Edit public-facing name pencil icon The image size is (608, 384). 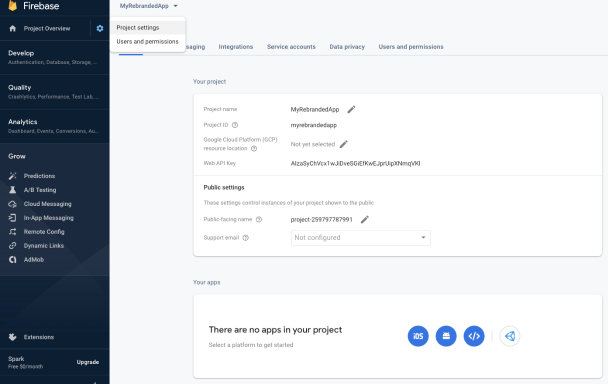[364, 220]
